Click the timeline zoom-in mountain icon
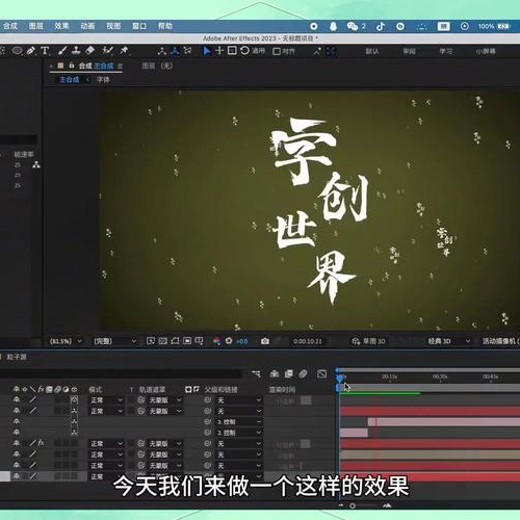 (x=387, y=506)
